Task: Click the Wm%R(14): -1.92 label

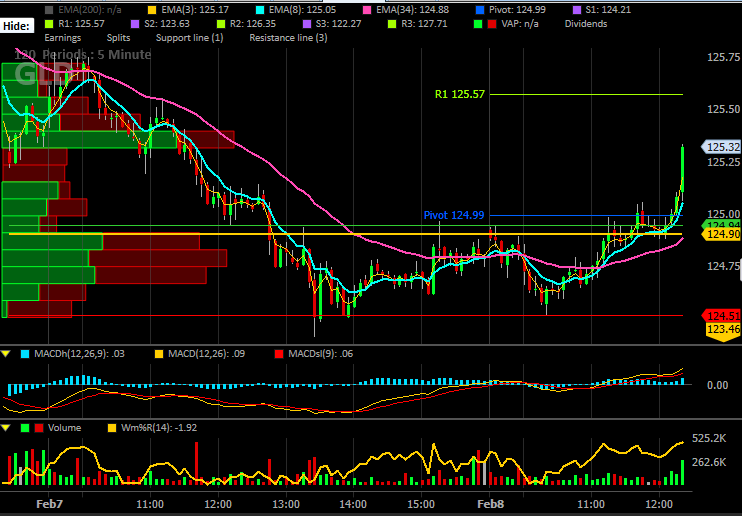Action: 159,428
